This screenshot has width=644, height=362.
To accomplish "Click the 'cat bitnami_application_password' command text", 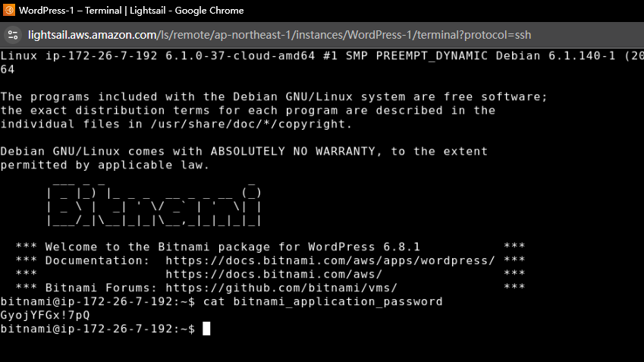I will [x=323, y=301].
